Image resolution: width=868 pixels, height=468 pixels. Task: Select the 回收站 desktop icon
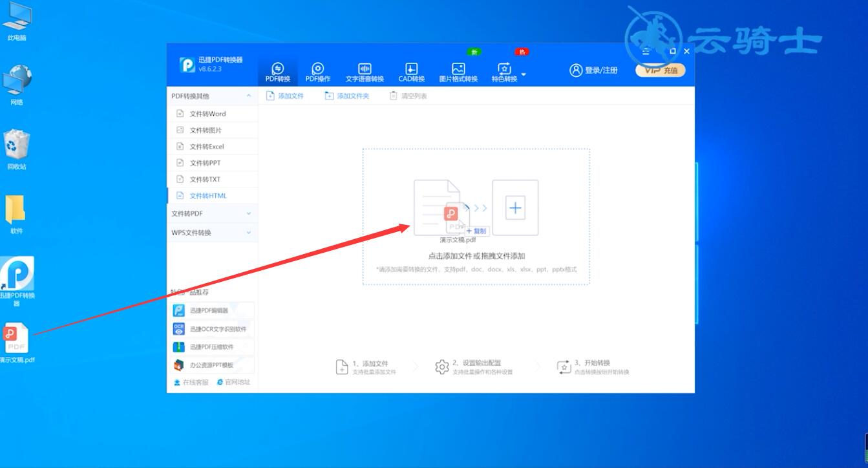click(17, 149)
